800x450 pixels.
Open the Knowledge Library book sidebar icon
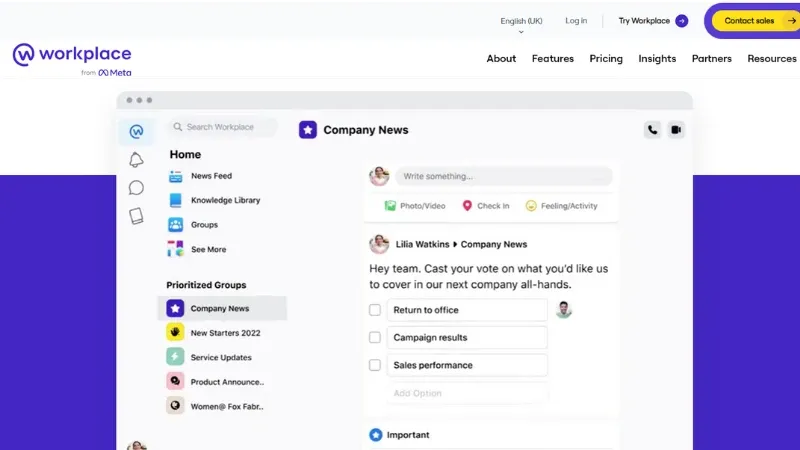(x=136, y=216)
